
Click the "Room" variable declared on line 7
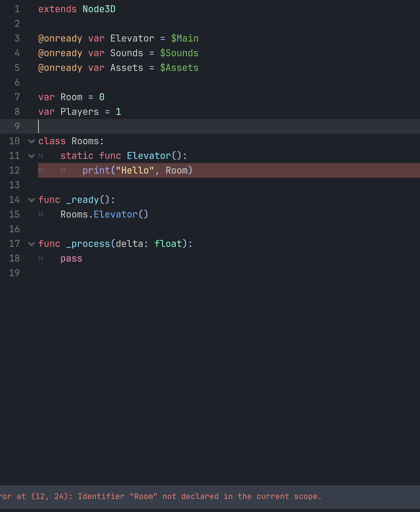point(71,97)
